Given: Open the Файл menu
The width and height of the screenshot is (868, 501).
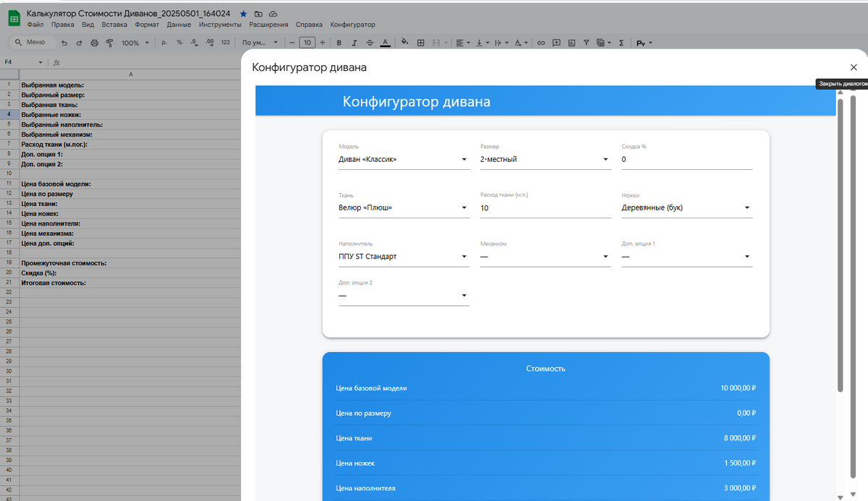Looking at the screenshot, I should pyautogui.click(x=35, y=25).
